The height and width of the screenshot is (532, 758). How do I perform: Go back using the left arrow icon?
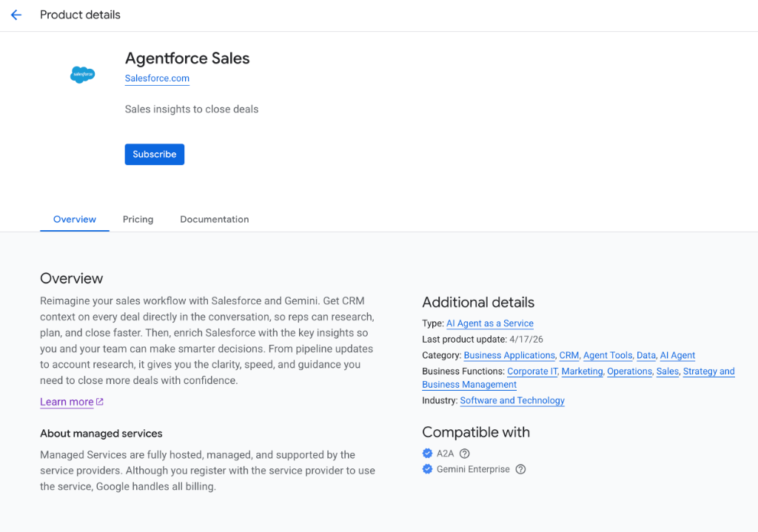tap(16, 15)
